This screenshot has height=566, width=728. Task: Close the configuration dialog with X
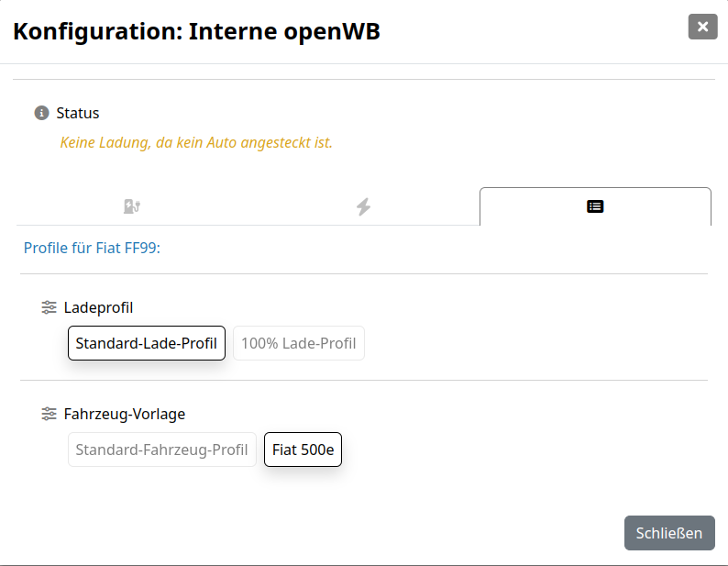pyautogui.click(x=702, y=27)
